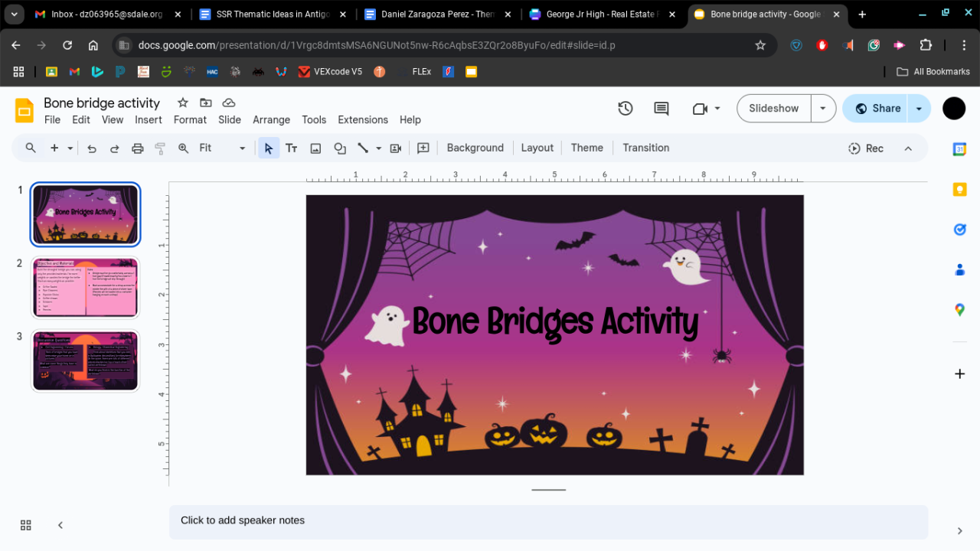Expand the Share options dropdown arrow
980x551 pixels.
click(919, 109)
